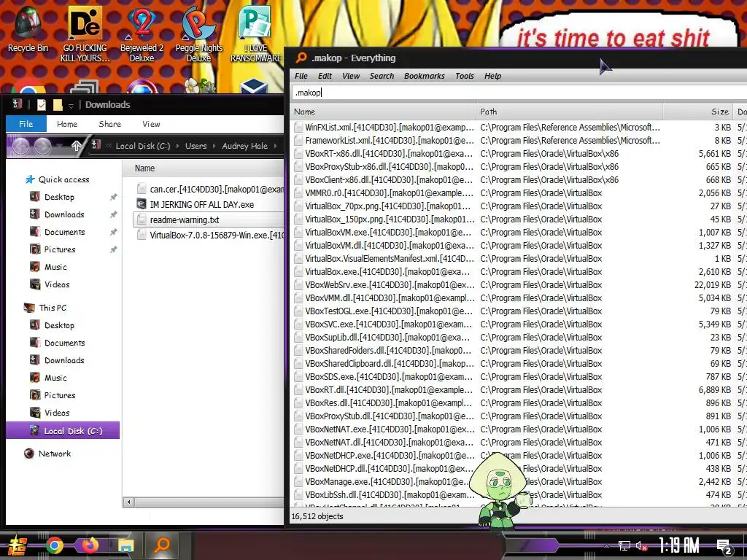Open the notification center icon
This screenshot has height=560, width=747.
pyautogui.click(x=724, y=547)
